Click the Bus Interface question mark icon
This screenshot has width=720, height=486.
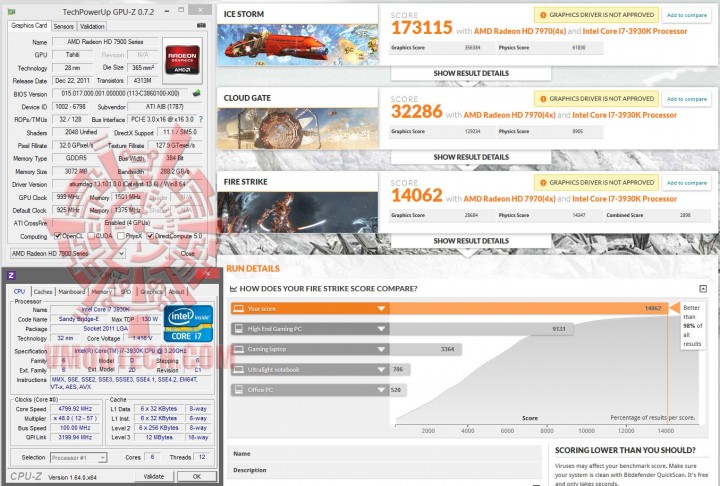(201, 119)
